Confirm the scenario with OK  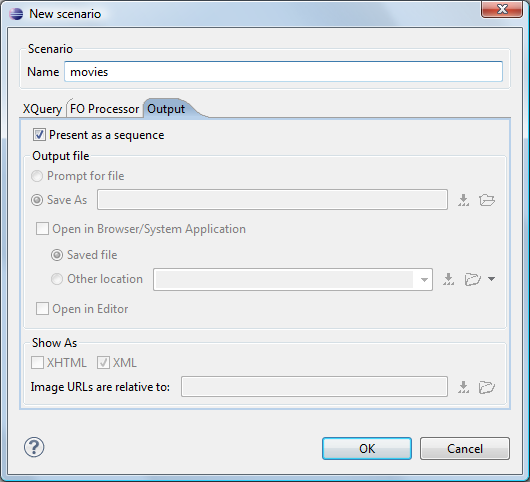[x=367, y=449]
